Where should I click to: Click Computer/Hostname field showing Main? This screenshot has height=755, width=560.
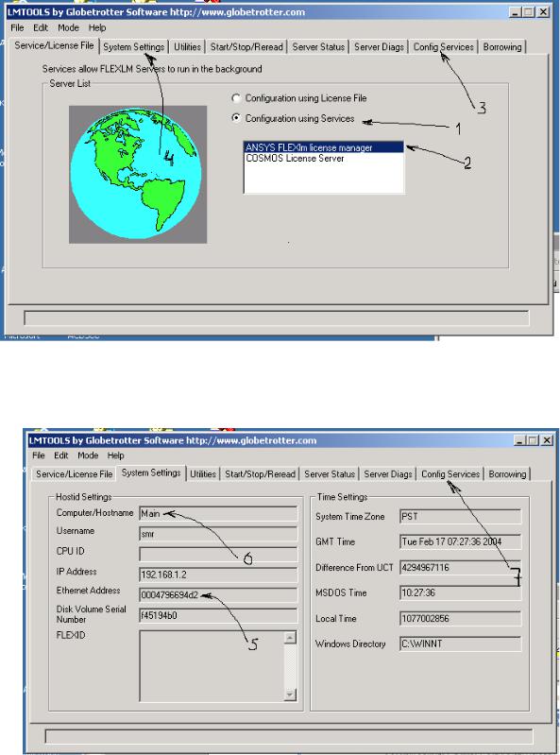pos(218,513)
